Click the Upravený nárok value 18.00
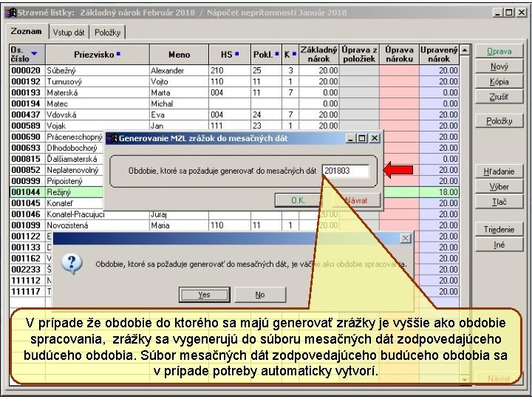The height and width of the screenshot is (399, 532). pos(439,192)
